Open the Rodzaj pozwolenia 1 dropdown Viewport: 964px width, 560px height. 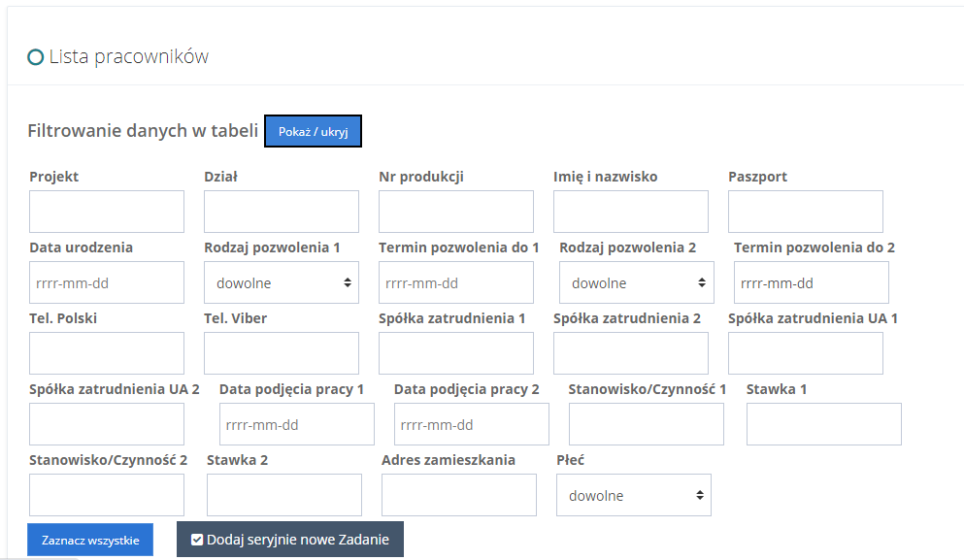(x=282, y=282)
